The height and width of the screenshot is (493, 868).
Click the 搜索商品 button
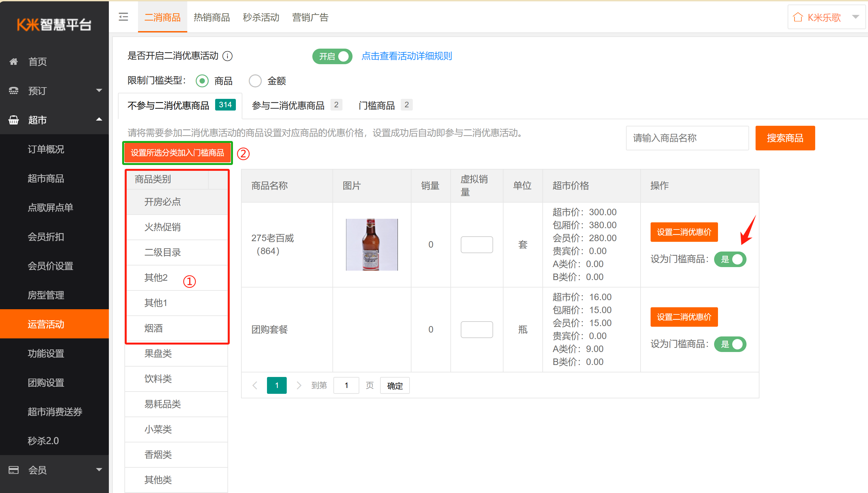click(785, 138)
